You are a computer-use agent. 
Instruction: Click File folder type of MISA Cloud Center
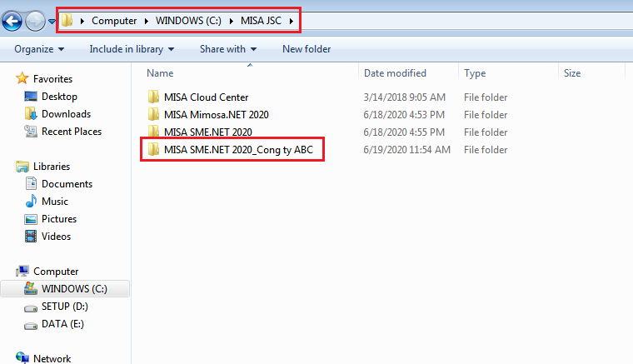pos(486,97)
